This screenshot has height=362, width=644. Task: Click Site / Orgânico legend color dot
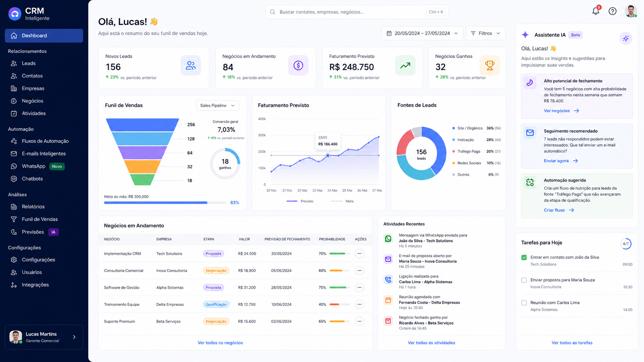pyautogui.click(x=453, y=128)
